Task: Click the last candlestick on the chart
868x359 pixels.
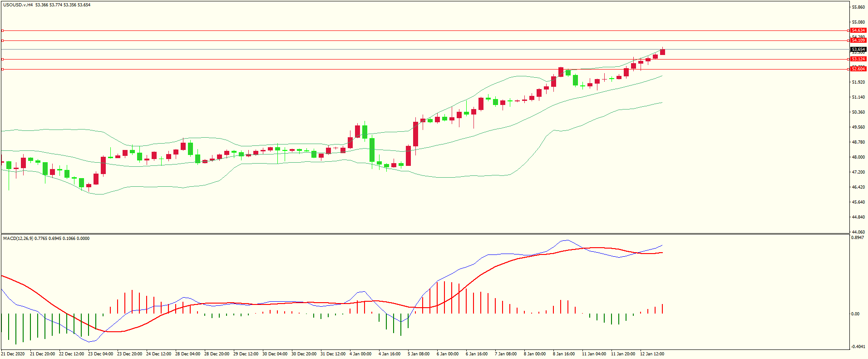Action: (x=662, y=52)
